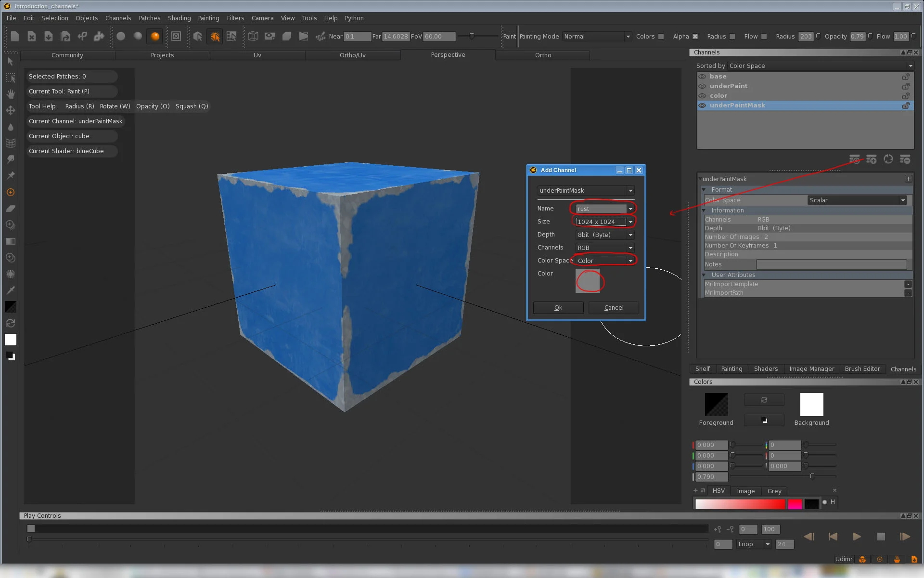Viewport: 924px width, 578px height.
Task: Open the Python menu
Action: coord(354,18)
